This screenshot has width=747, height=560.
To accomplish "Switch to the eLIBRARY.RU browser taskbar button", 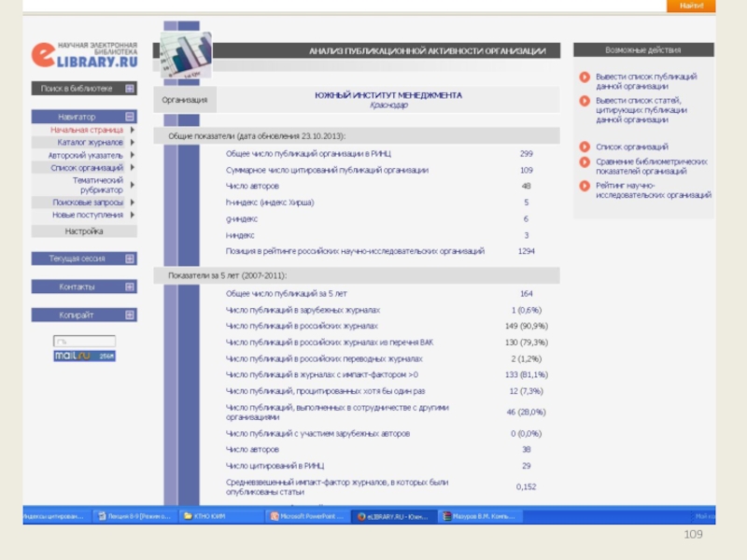I will (x=396, y=515).
